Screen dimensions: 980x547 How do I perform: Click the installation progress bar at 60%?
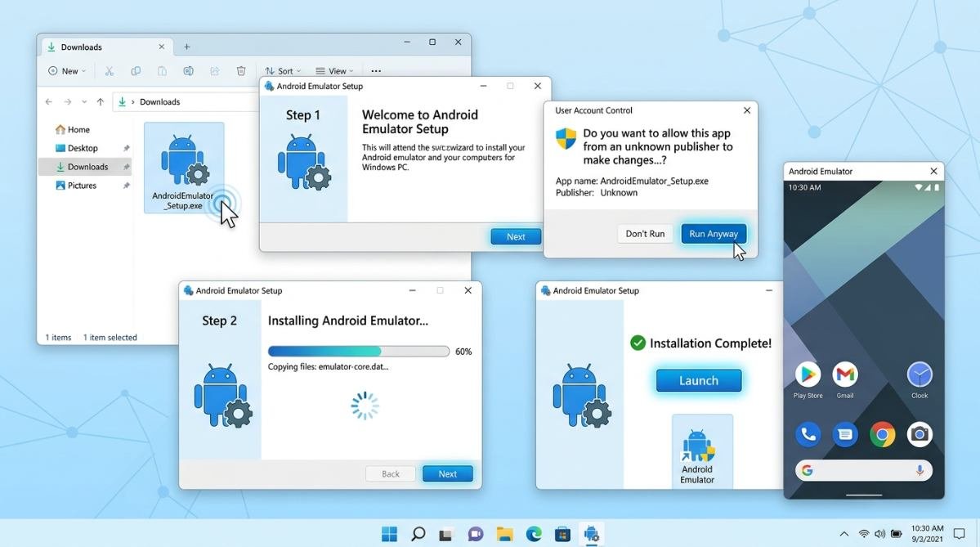[x=359, y=352]
